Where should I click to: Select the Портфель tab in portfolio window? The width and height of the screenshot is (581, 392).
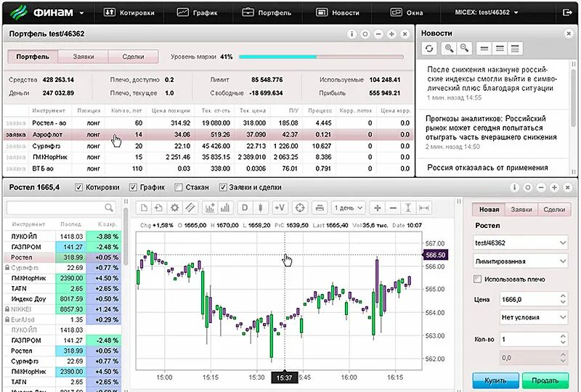(33, 57)
